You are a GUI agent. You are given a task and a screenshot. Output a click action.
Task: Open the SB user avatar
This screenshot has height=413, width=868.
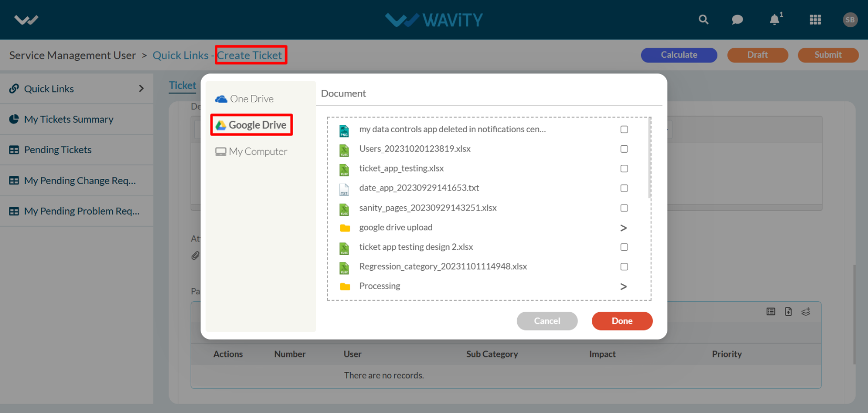(x=850, y=20)
